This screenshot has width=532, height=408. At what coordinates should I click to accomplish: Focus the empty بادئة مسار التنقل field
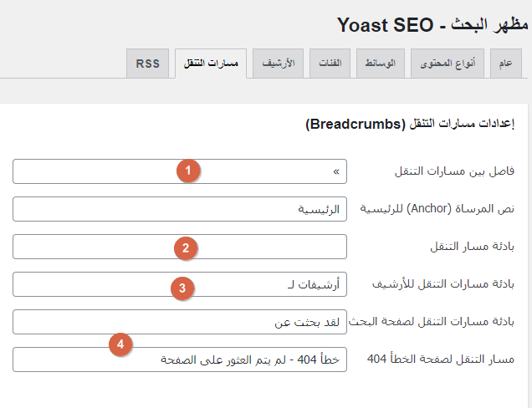pyautogui.click(x=180, y=247)
